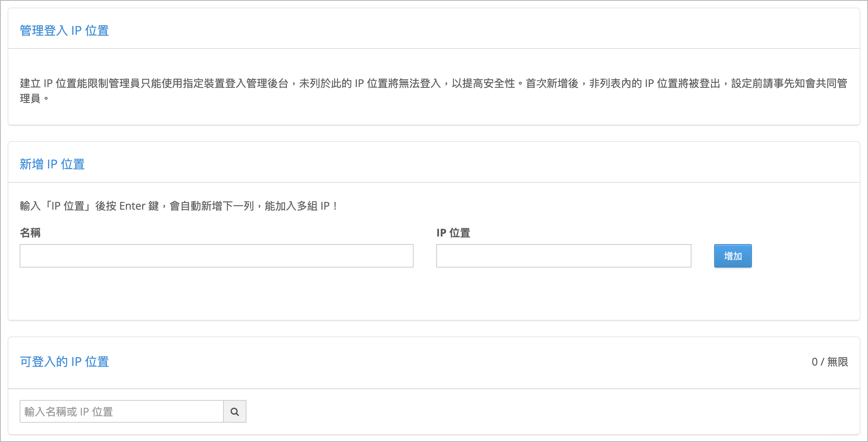
Task: Click the IP 位置 field label
Action: [453, 232]
